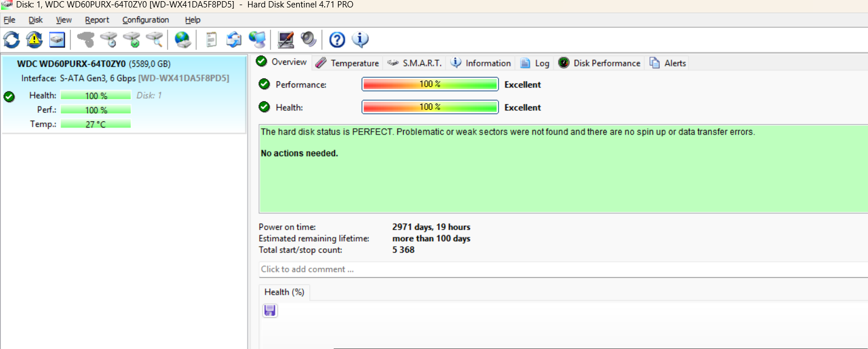This screenshot has width=868, height=349.
Task: Click the disk with magnifier toolbar icon
Action: (154, 39)
